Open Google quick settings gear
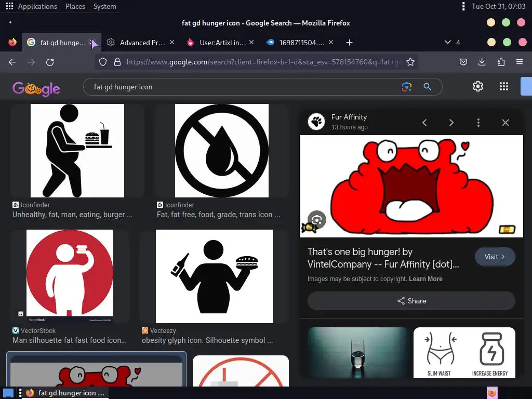The image size is (532, 399). (x=478, y=87)
